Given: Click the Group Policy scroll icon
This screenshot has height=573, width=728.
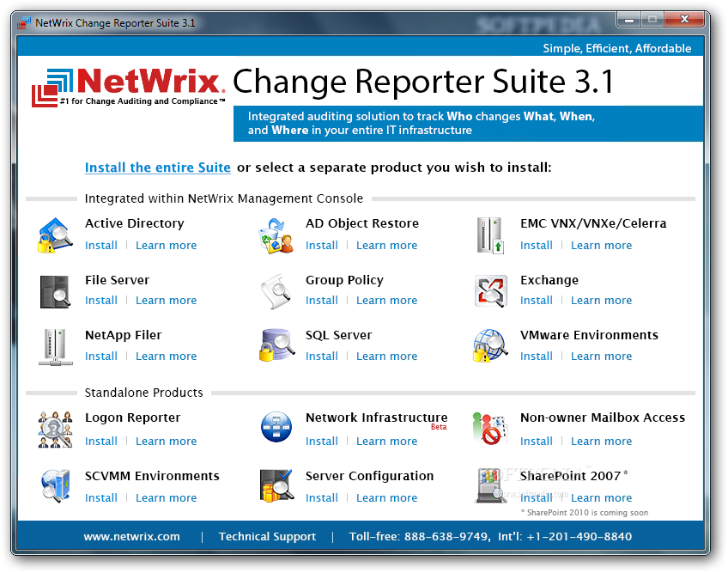Looking at the screenshot, I should [276, 291].
